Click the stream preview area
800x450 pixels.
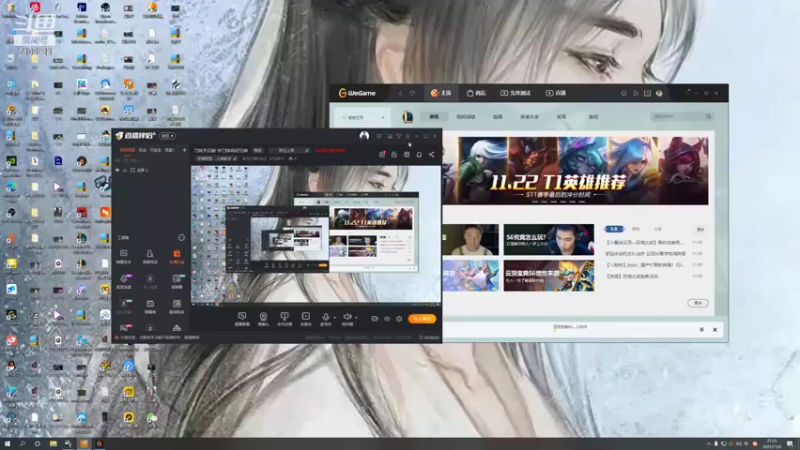coord(316,234)
